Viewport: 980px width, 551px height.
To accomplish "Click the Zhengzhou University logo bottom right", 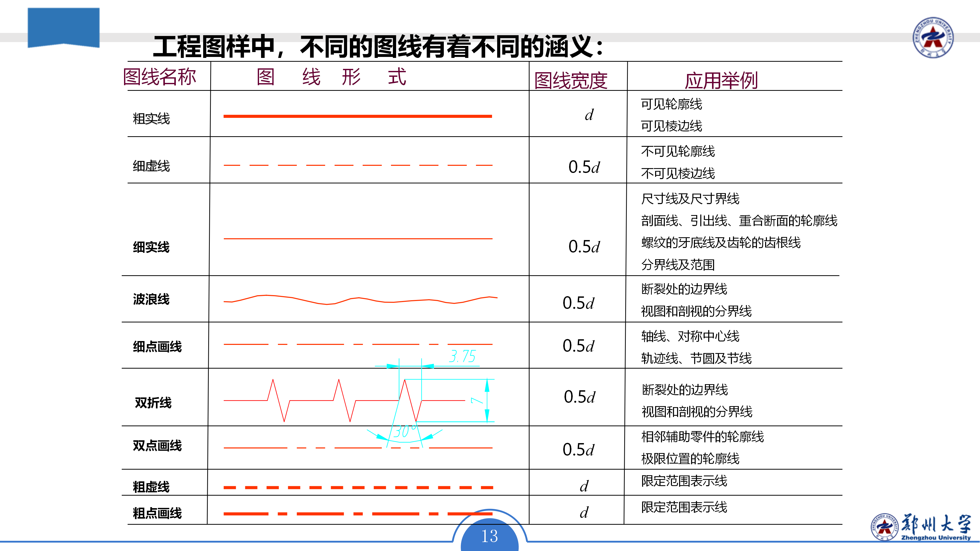I will (x=921, y=527).
